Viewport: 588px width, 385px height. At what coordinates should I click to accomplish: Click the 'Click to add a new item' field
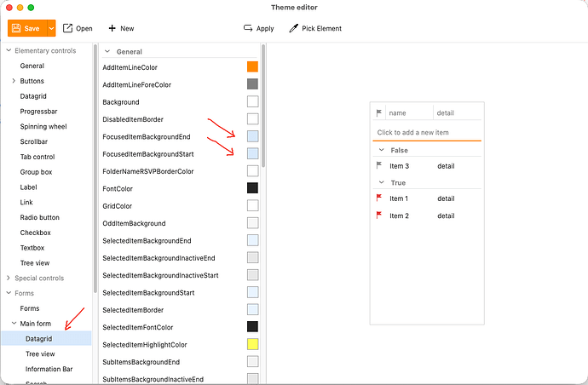[427, 132]
